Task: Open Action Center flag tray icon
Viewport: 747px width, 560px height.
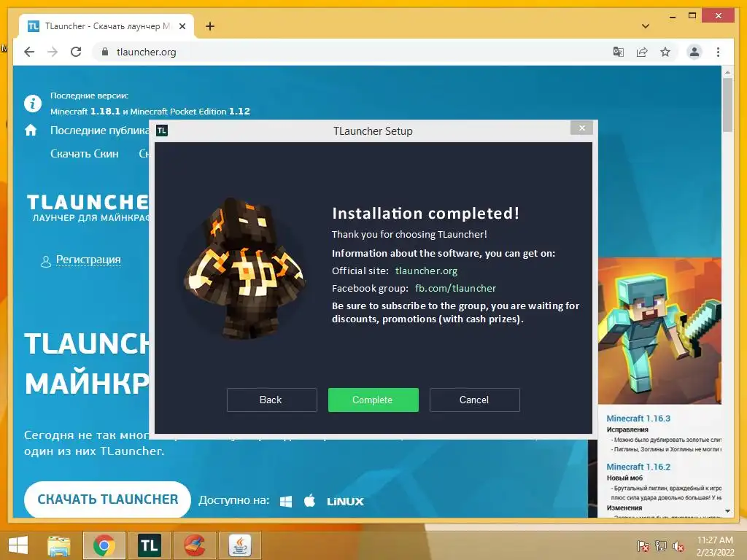Action: (x=643, y=546)
